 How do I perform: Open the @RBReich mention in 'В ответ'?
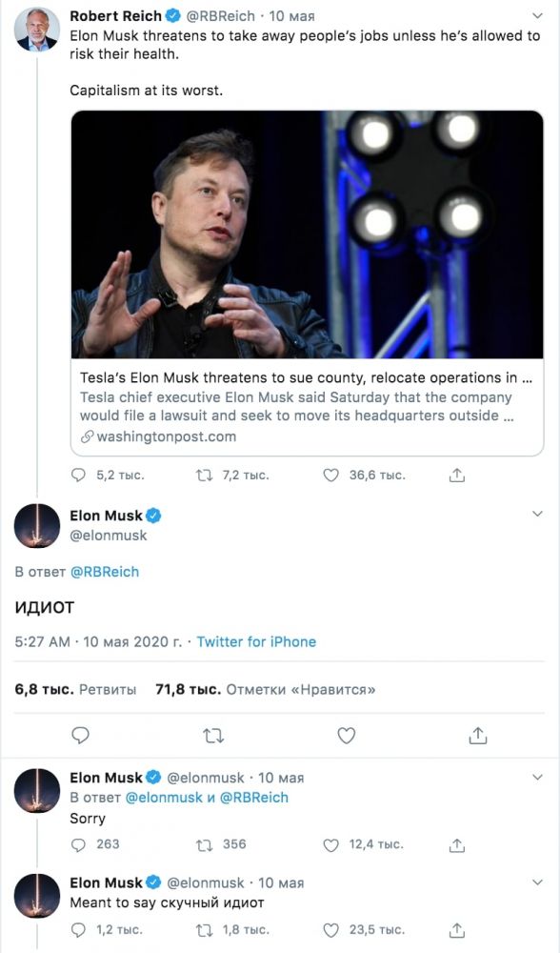coord(105,572)
